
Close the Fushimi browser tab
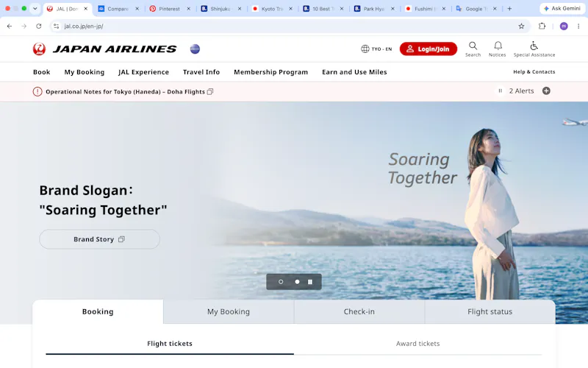[x=444, y=9]
